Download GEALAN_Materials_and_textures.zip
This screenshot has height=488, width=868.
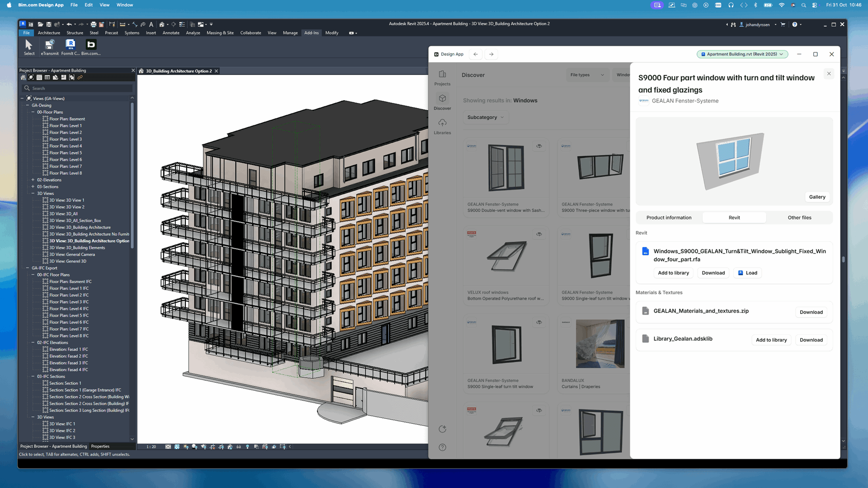tap(811, 312)
